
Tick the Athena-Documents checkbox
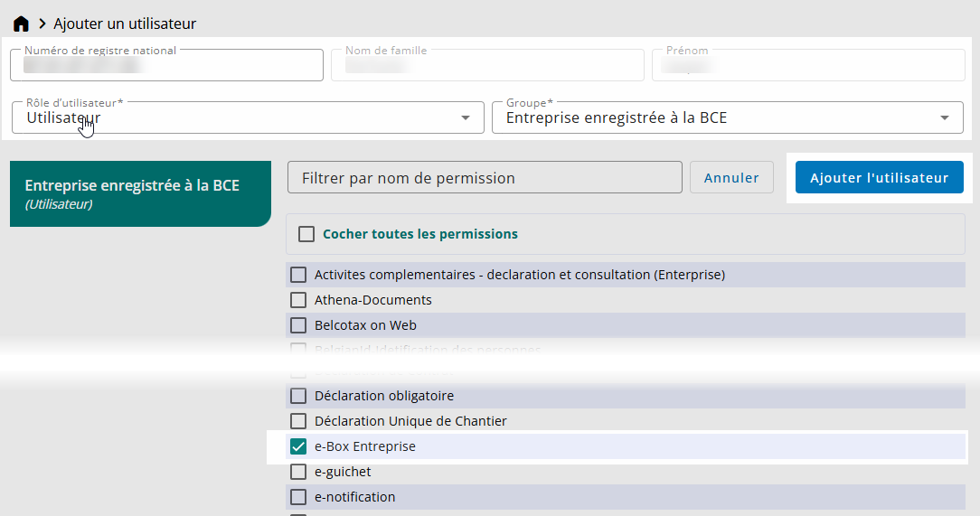point(298,300)
